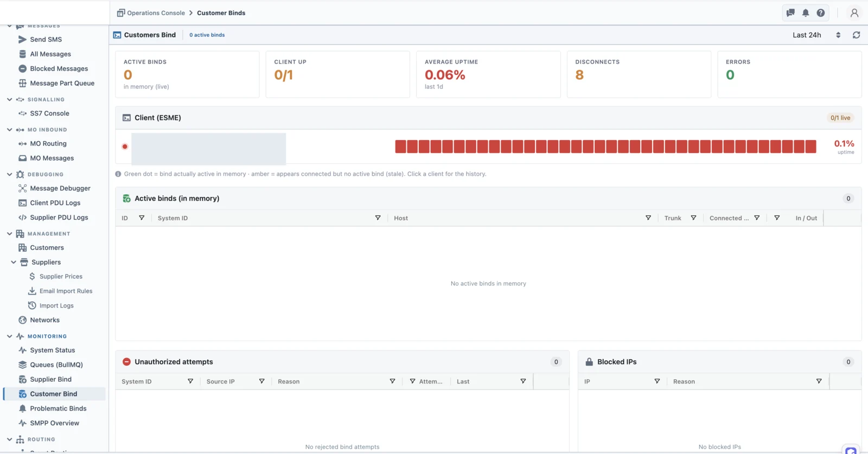Filter System ID column in Unauthorized attempts
868x454 pixels.
190,381
